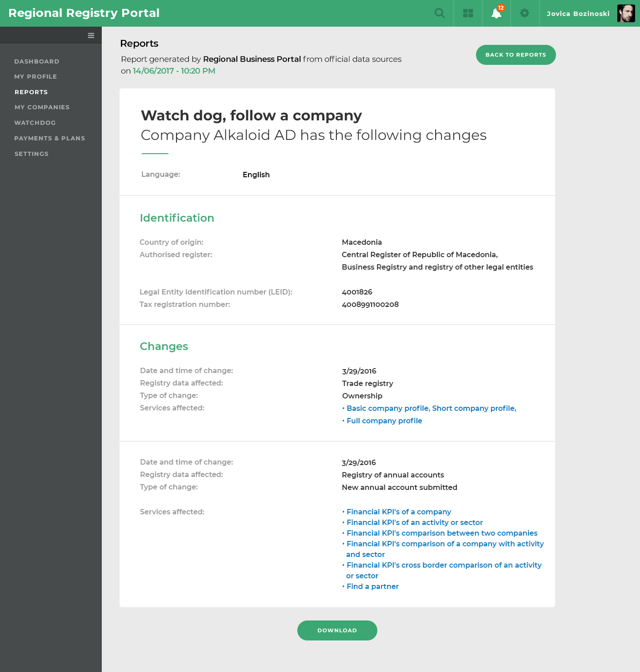Open Payments & Plans sidebar item

click(50, 138)
